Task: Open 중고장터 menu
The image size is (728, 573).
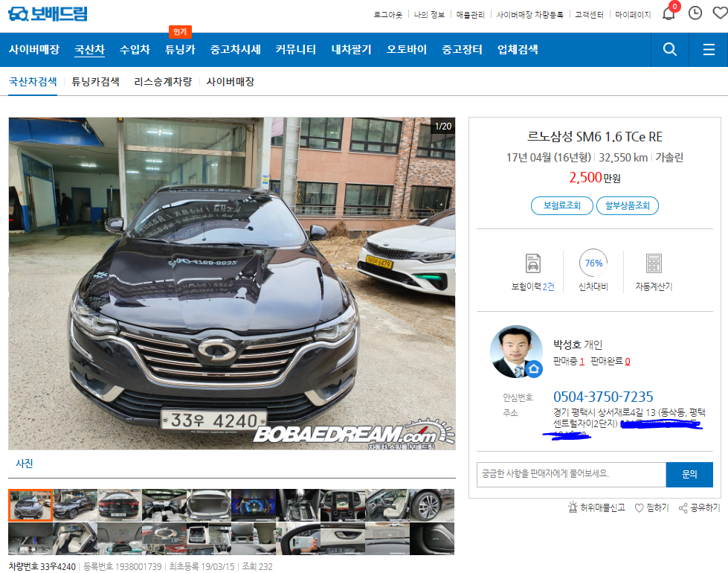Action: (462, 49)
